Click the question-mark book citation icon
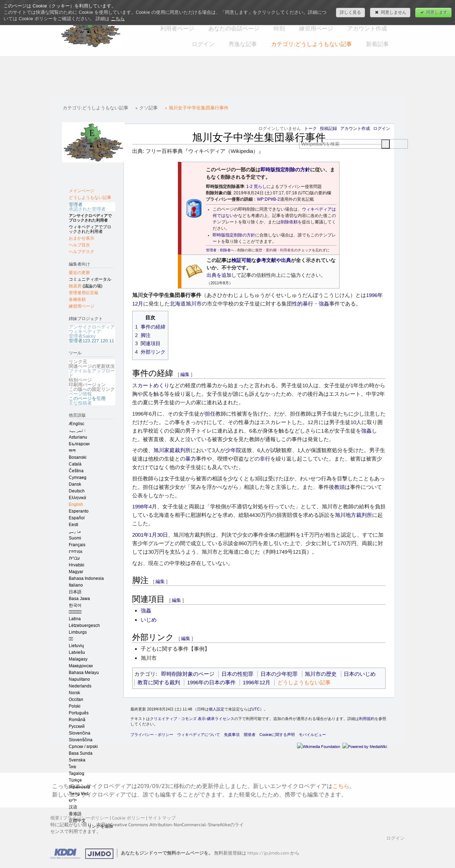The height and width of the screenshot is (868, 455). (x=194, y=271)
